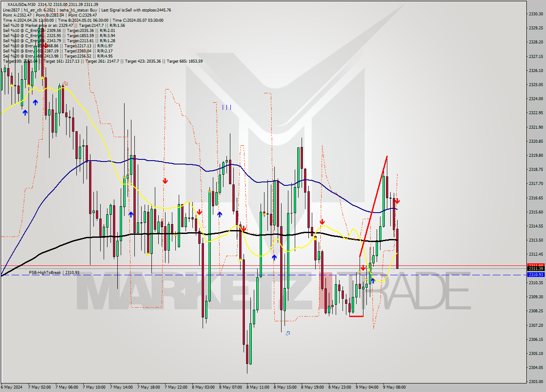
Task: Select the red sell arrow above 7 May 20:00
Action: tap(165, 181)
